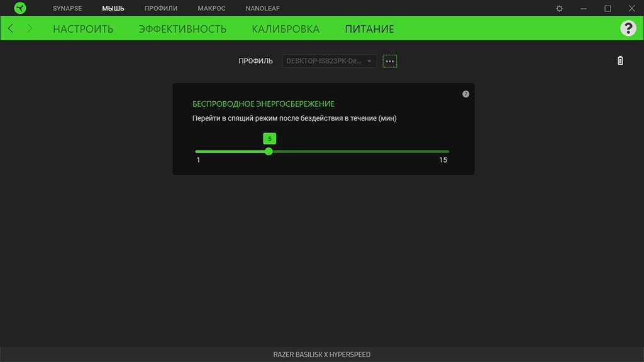Expand the ПРОФИЛЬ dropdown list

329,61
